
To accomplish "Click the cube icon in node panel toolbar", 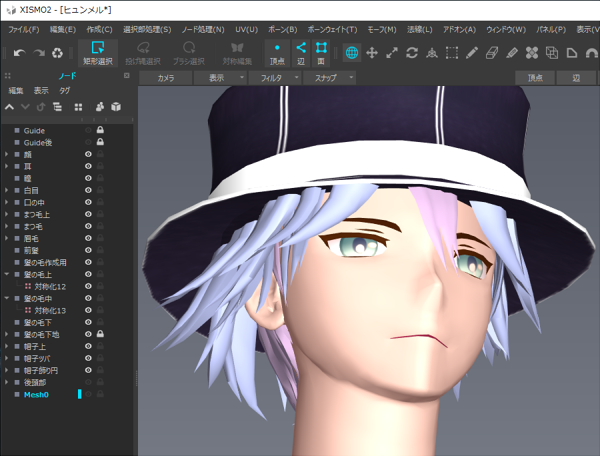I will click(x=116, y=107).
